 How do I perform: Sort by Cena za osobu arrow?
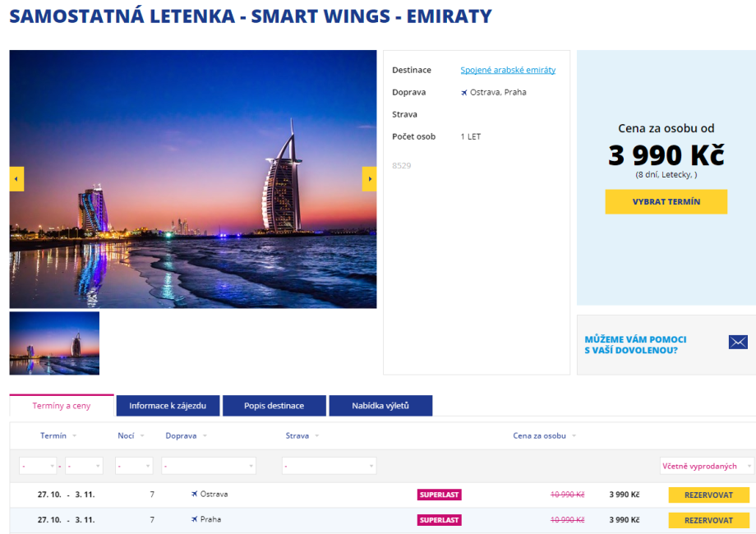point(574,436)
